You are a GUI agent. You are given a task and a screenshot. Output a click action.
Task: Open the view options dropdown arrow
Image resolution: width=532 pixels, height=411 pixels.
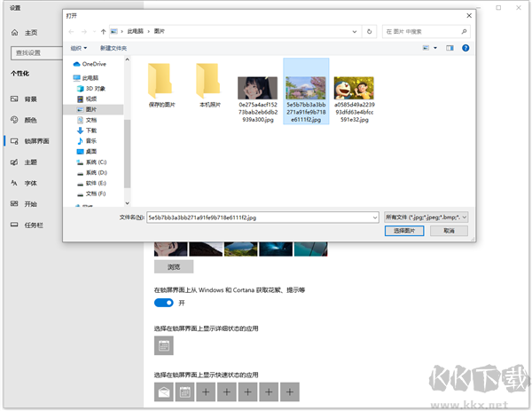pyautogui.click(x=435, y=48)
